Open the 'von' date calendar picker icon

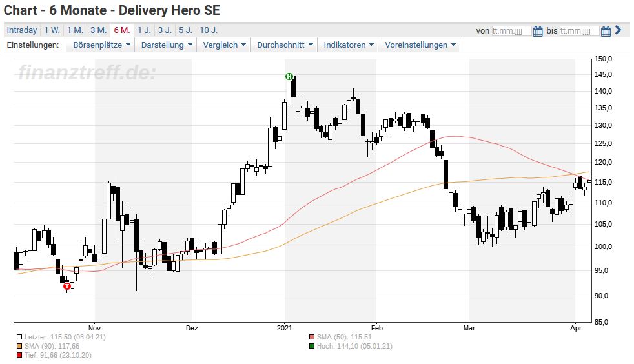tap(537, 31)
